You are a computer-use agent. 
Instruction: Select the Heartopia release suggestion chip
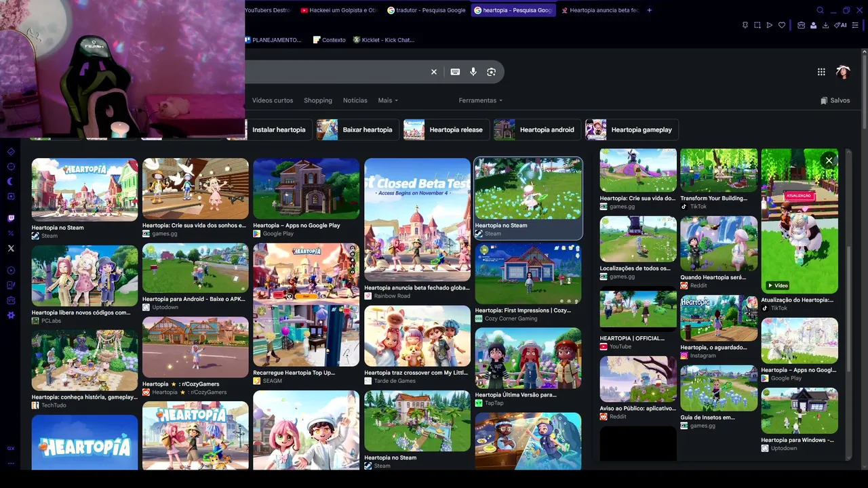point(446,129)
